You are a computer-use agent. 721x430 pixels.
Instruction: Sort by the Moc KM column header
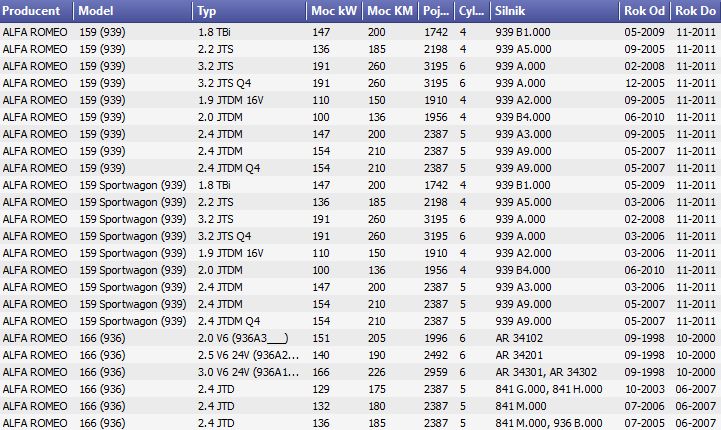click(390, 11)
